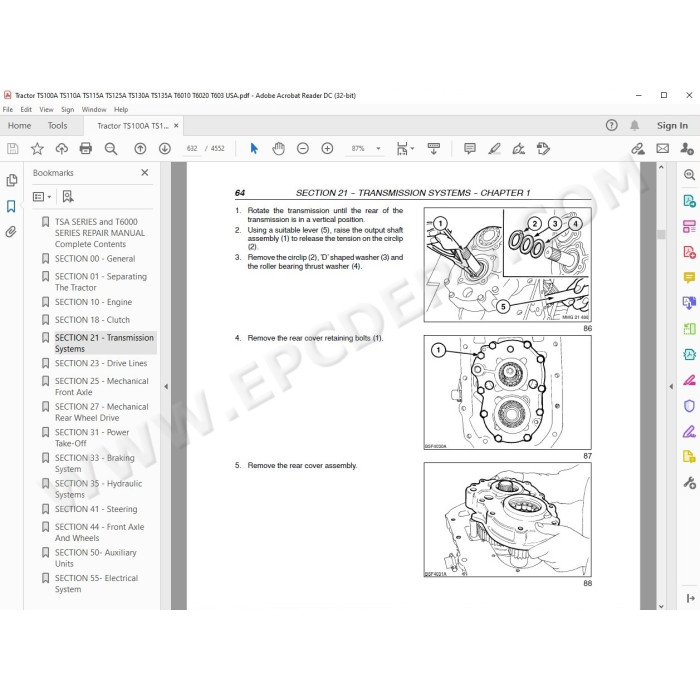Open bookmark SECTION 55- Electrical System

[x=96, y=583]
